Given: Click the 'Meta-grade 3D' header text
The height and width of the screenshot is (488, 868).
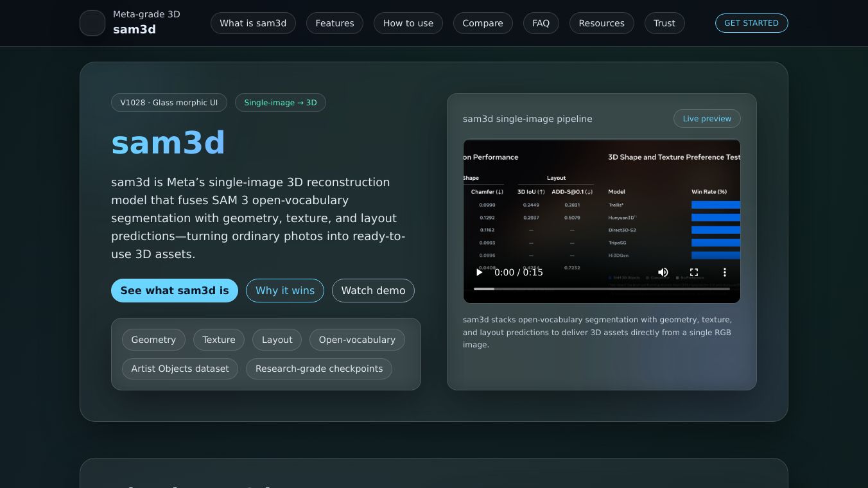Looking at the screenshot, I should (x=146, y=14).
